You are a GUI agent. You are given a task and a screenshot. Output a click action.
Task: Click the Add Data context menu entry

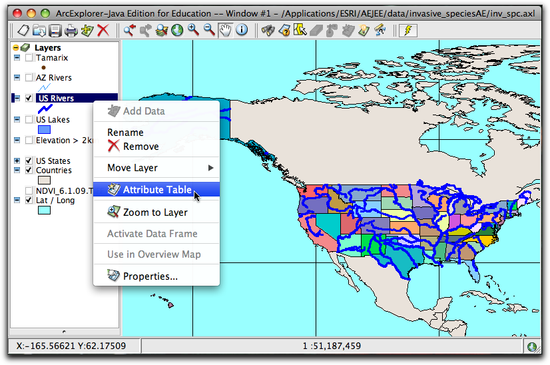(x=156, y=111)
